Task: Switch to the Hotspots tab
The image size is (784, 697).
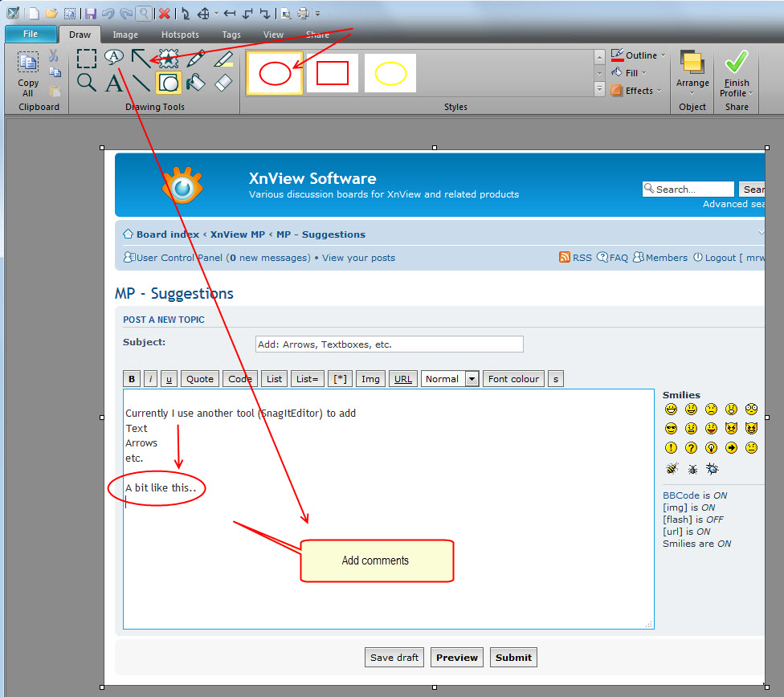Action: pyautogui.click(x=180, y=35)
